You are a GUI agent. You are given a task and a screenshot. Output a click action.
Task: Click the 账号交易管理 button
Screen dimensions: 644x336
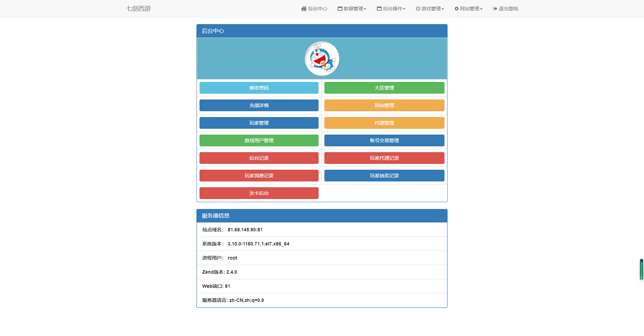384,140
